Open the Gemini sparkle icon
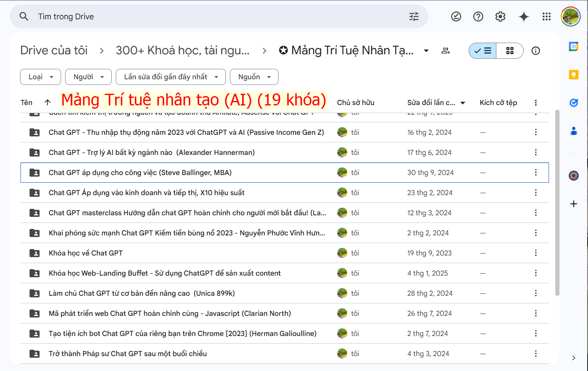588x371 pixels. pyautogui.click(x=524, y=16)
